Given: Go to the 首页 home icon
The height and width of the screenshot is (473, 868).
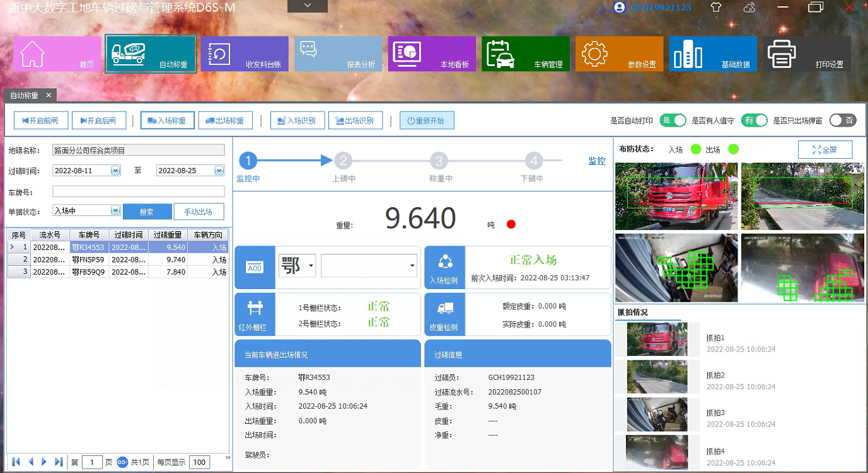Looking at the screenshot, I should [x=57, y=54].
